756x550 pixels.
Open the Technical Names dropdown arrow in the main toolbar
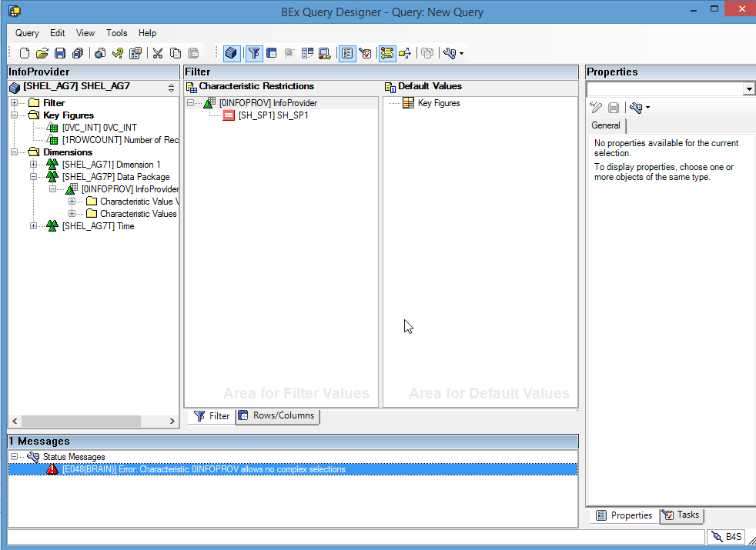461,53
